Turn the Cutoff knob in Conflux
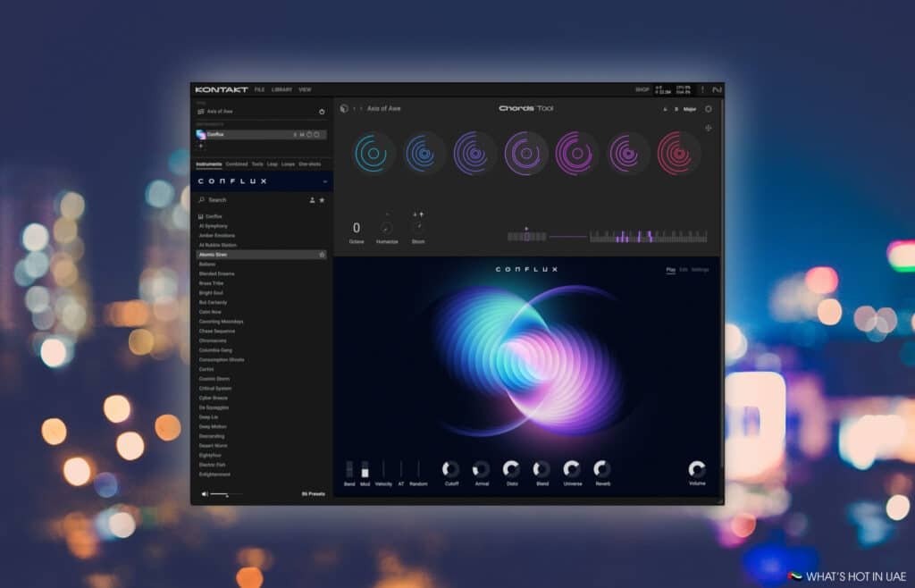Screen dimensions: 915x588 (x=451, y=471)
